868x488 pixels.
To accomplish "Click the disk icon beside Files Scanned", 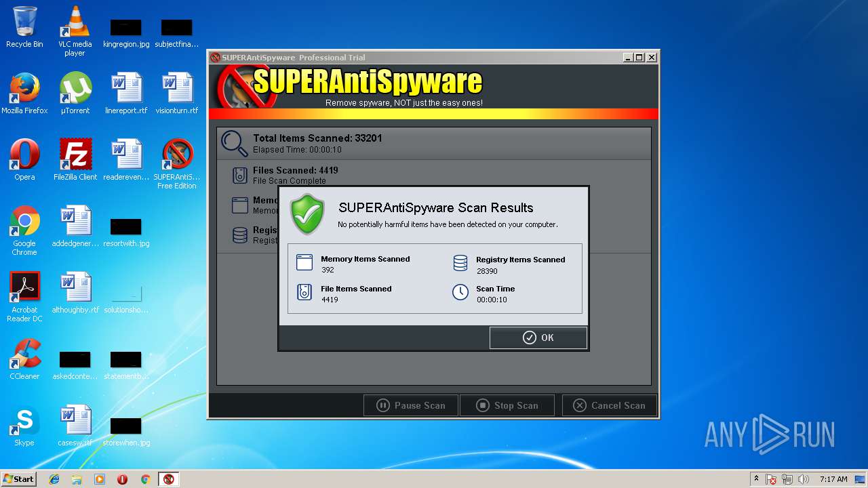I will [239, 176].
